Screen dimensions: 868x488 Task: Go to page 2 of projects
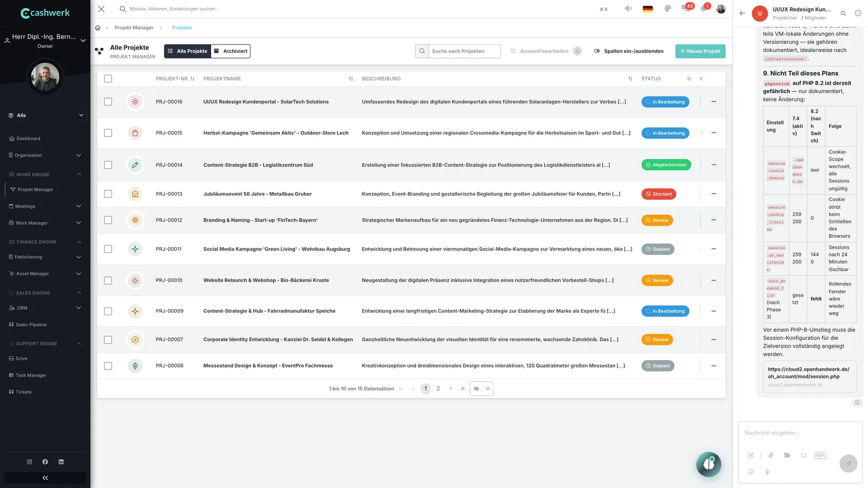click(438, 389)
